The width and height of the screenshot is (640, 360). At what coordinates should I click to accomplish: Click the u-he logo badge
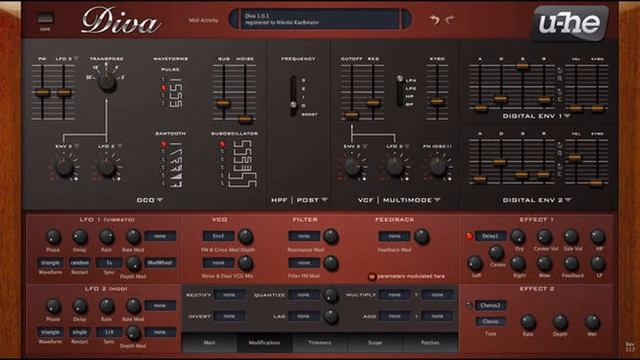pyautogui.click(x=571, y=24)
